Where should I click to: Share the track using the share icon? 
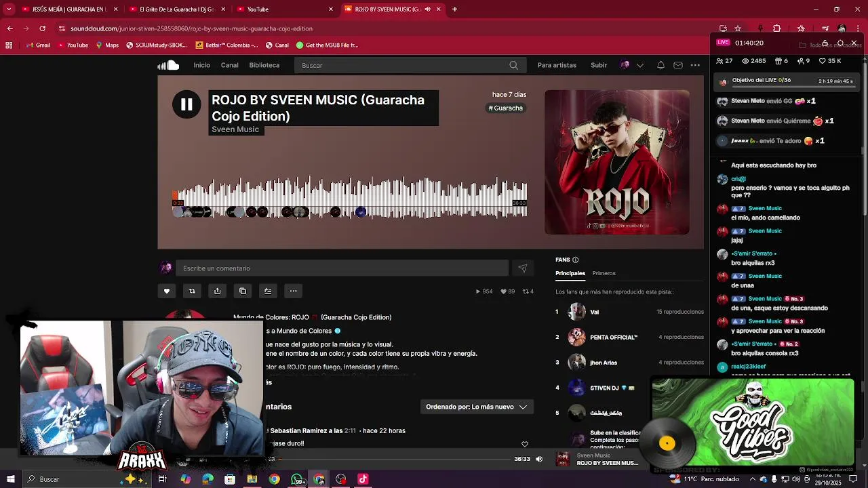[217, 291]
